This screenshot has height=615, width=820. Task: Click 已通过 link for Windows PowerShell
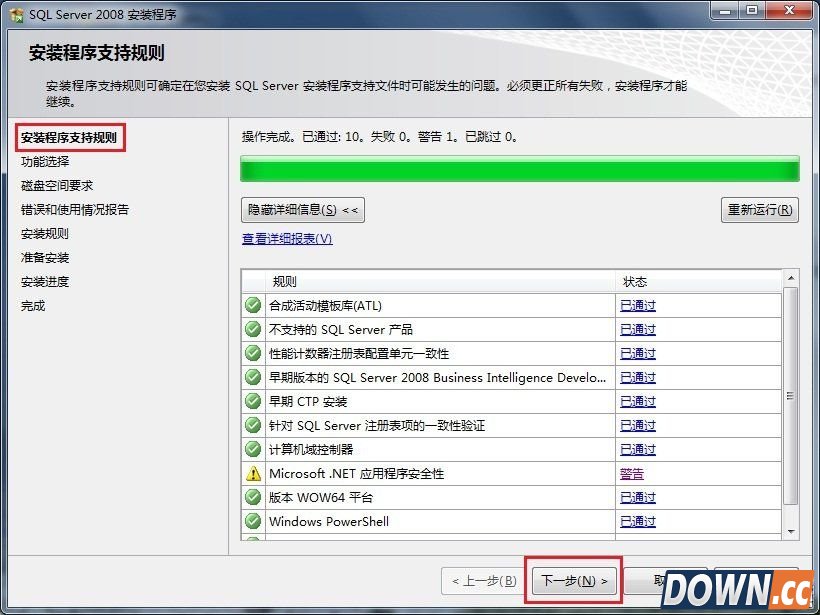click(x=637, y=521)
